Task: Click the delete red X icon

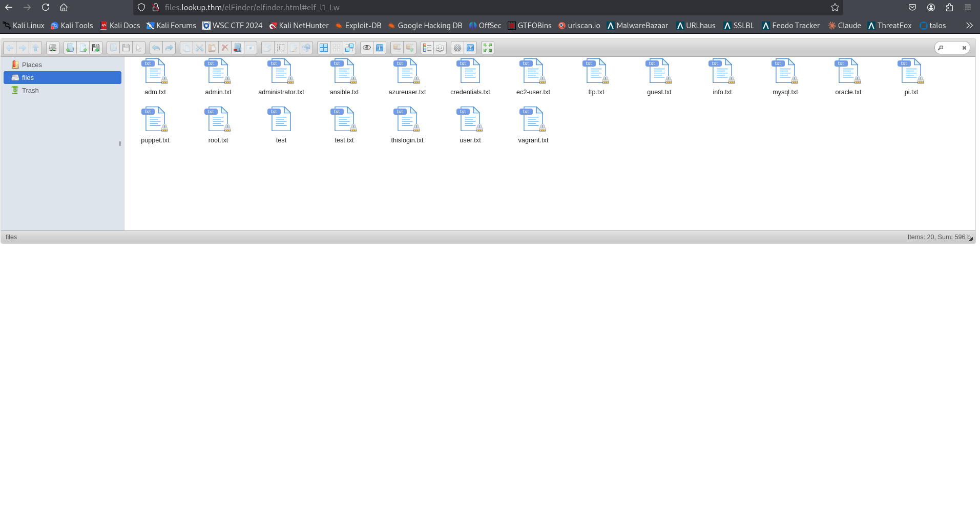Action: tap(225, 48)
